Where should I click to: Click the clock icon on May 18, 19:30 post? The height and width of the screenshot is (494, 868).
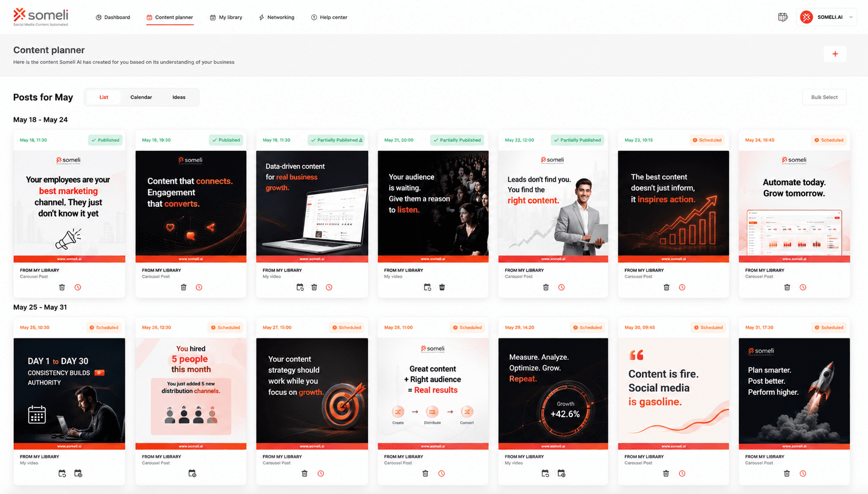point(199,287)
